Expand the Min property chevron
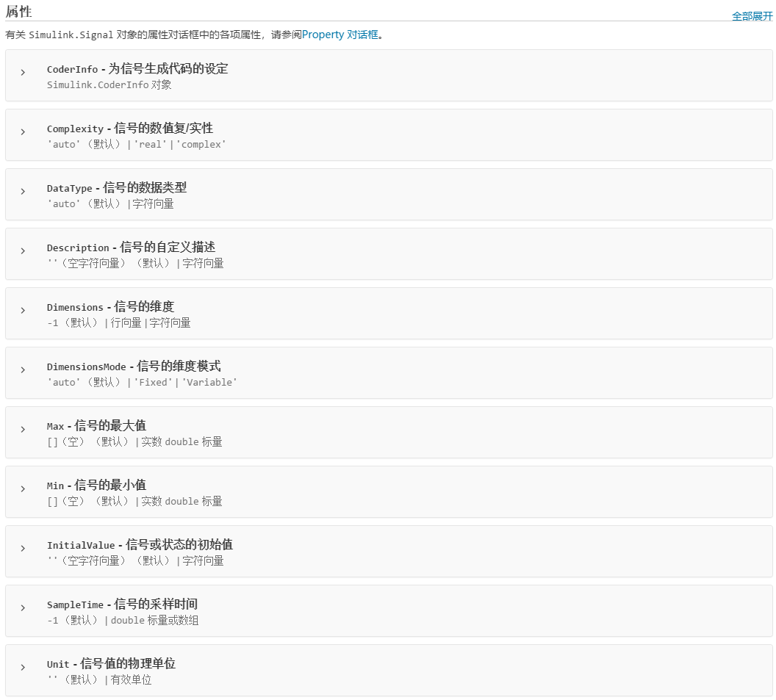This screenshot has height=700, width=776. coord(23,488)
